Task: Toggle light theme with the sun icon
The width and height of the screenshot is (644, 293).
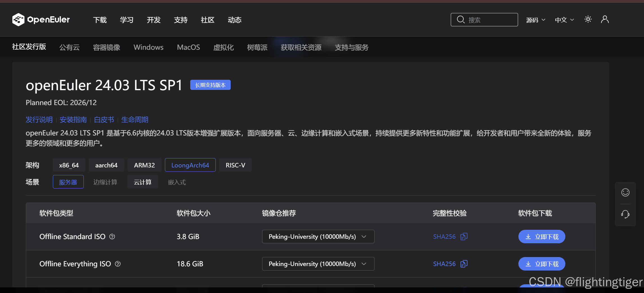Action: point(588,19)
